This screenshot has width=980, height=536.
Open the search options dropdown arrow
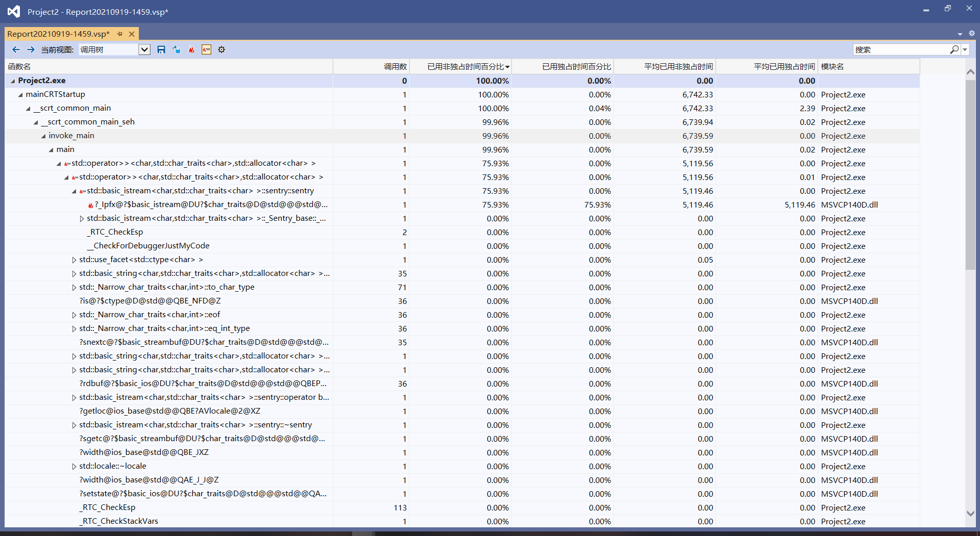pyautogui.click(x=965, y=49)
